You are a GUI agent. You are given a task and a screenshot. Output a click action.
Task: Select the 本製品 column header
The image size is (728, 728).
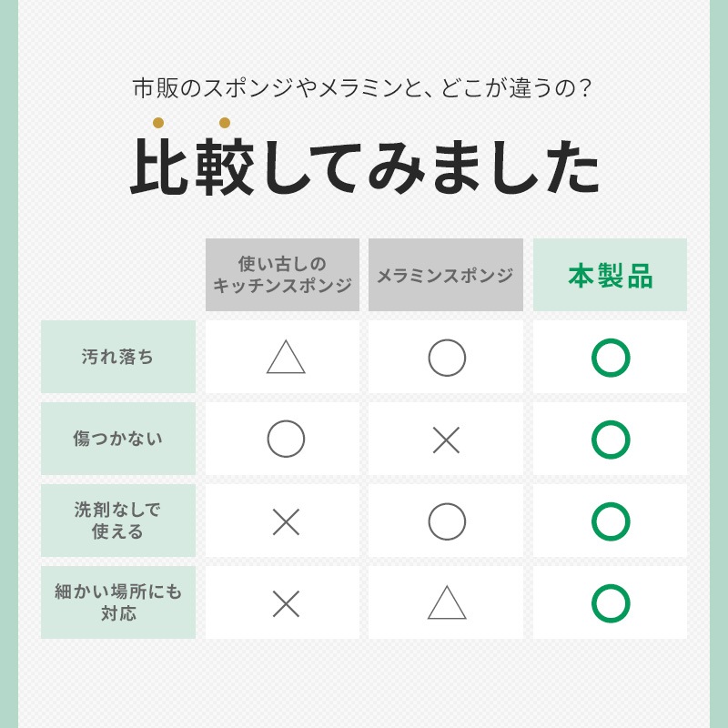coord(611,276)
